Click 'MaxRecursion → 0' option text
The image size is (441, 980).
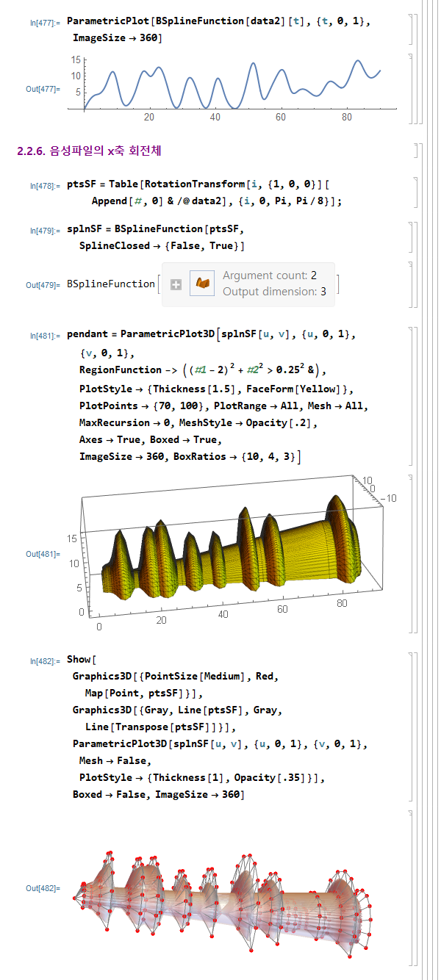125,422
